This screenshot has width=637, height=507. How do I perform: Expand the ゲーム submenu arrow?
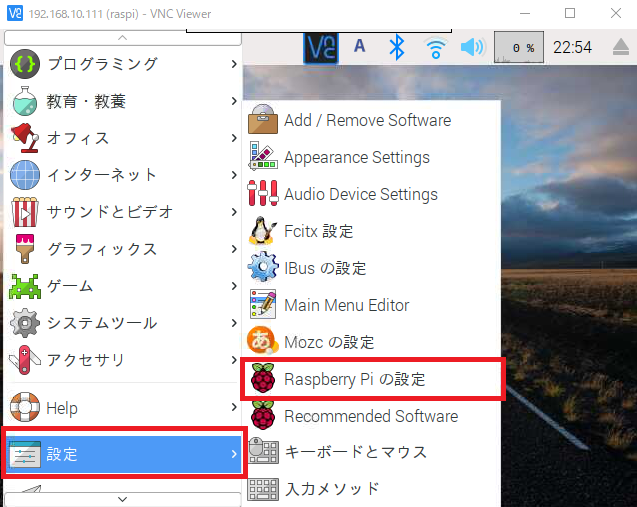[234, 286]
